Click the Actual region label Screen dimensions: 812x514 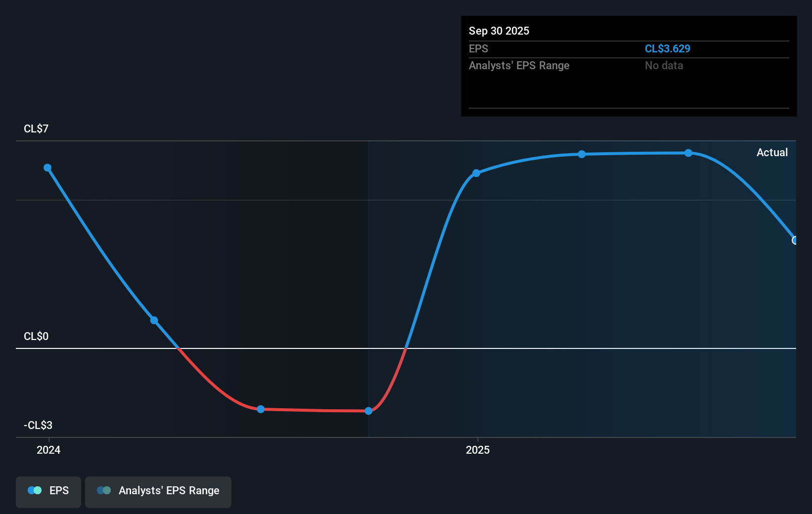click(x=772, y=153)
